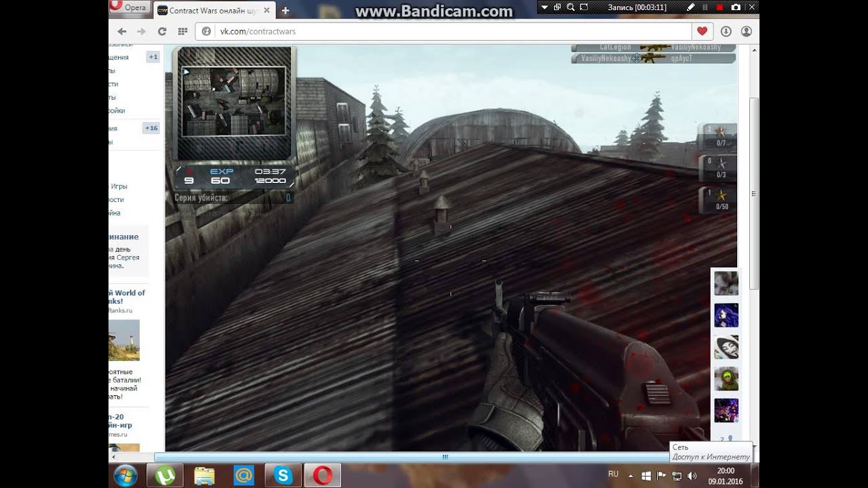Screen dimensions: 868x488
Task: Click the RU language indicator
Action: pyautogui.click(x=613, y=474)
